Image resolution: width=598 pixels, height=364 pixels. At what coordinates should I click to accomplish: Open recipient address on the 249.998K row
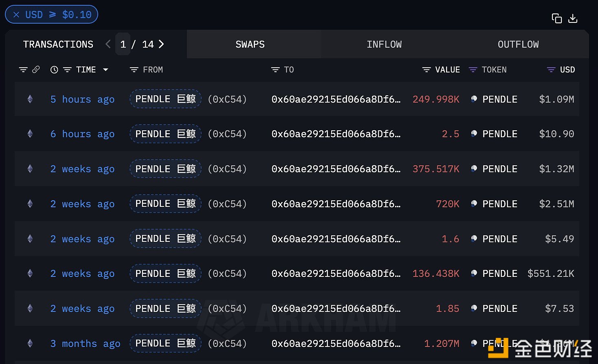[336, 99]
